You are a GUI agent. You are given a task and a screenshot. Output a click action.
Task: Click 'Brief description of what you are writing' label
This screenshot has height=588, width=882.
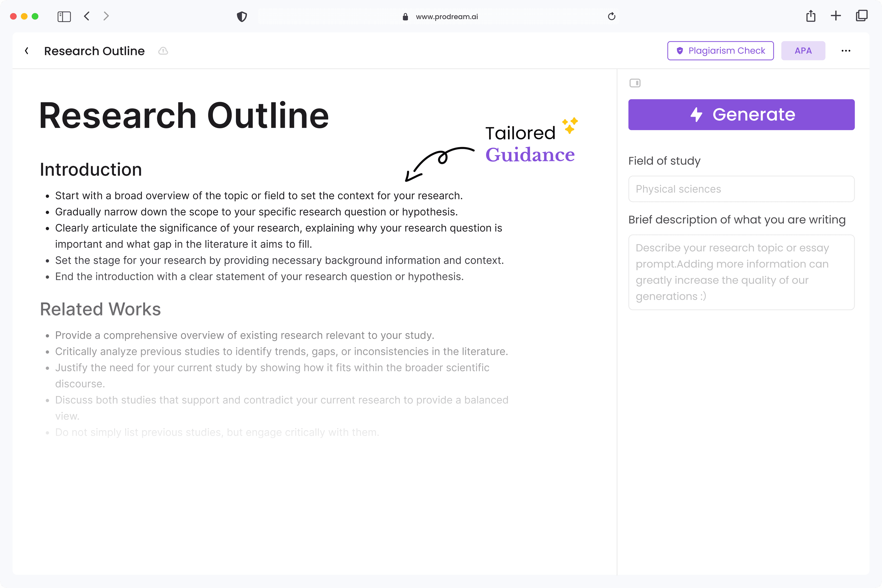737,220
